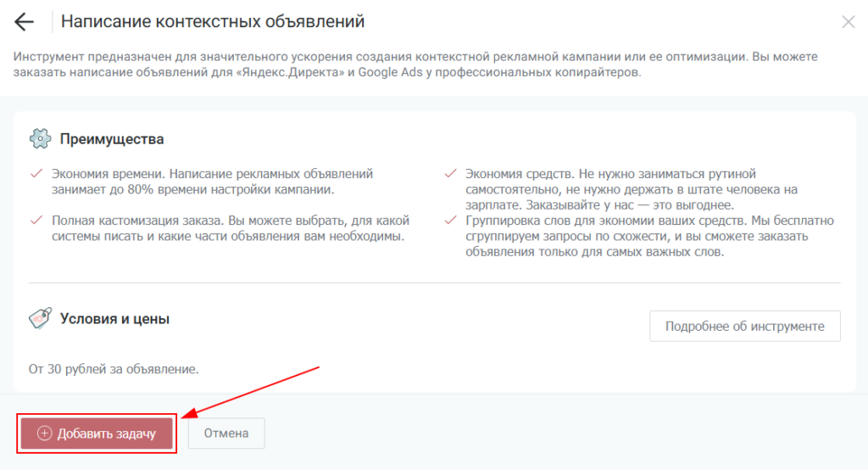
Task: Click the intro paragraph mentioning Яндекс.Директа
Action: coord(415,64)
